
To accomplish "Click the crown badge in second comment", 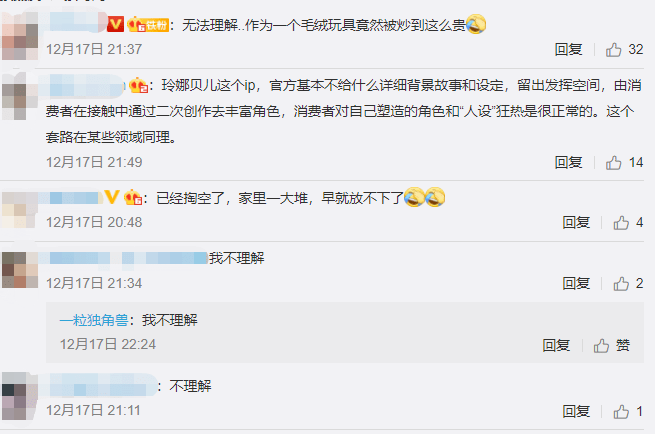I will click(x=138, y=85).
